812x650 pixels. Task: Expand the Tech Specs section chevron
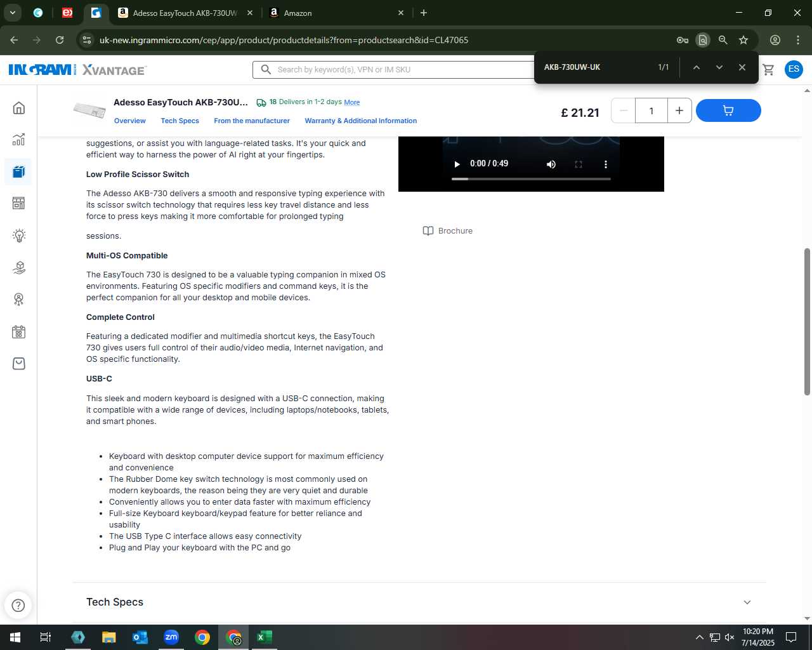(747, 602)
